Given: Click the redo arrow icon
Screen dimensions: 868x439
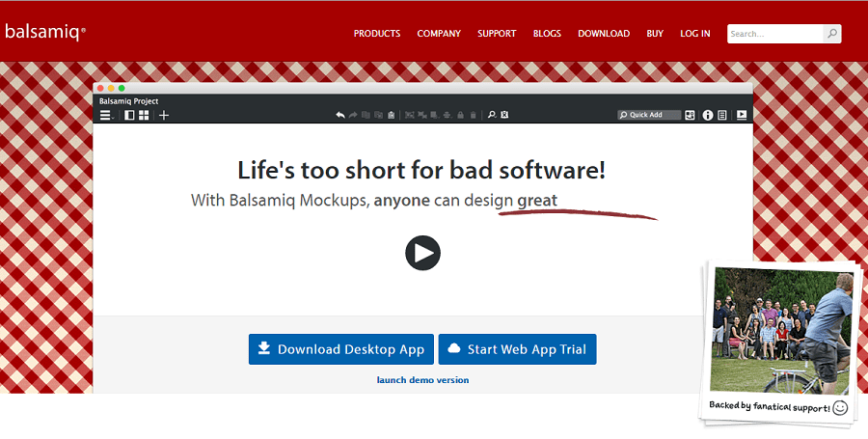Looking at the screenshot, I should pos(353,115).
